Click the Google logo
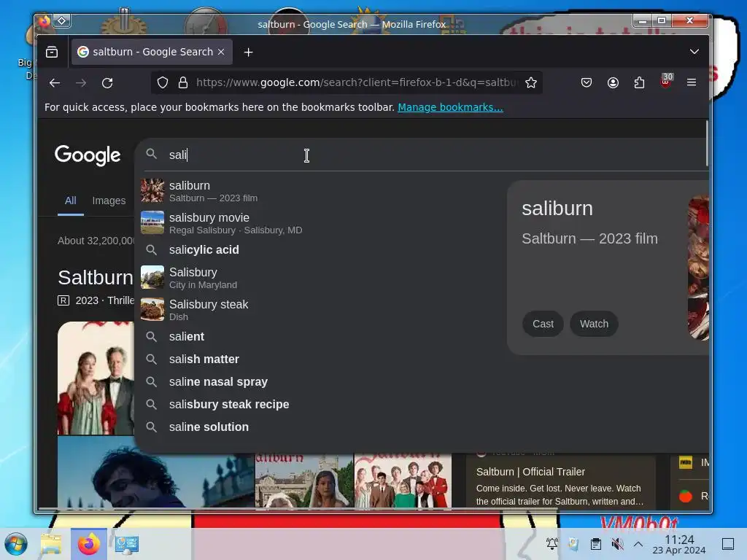This screenshot has height=560, width=747. (x=88, y=155)
